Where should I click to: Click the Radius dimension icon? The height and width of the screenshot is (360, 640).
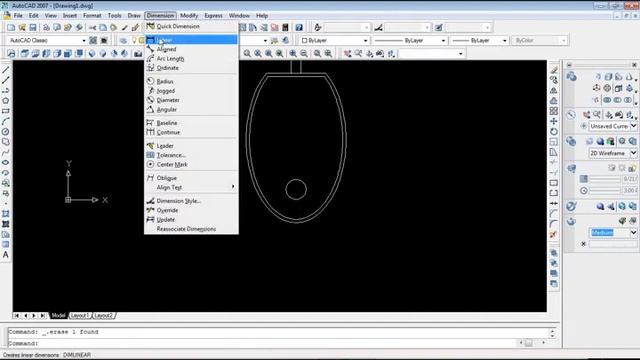[x=150, y=81]
